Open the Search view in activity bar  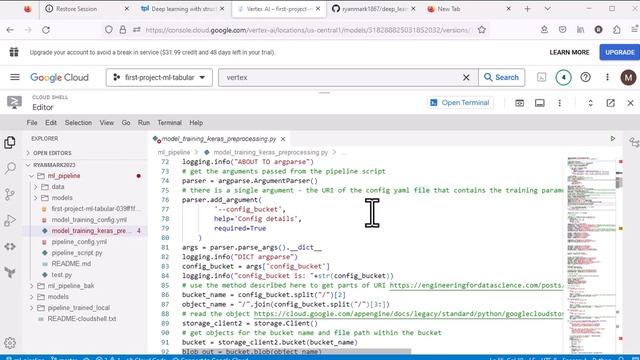[10, 168]
